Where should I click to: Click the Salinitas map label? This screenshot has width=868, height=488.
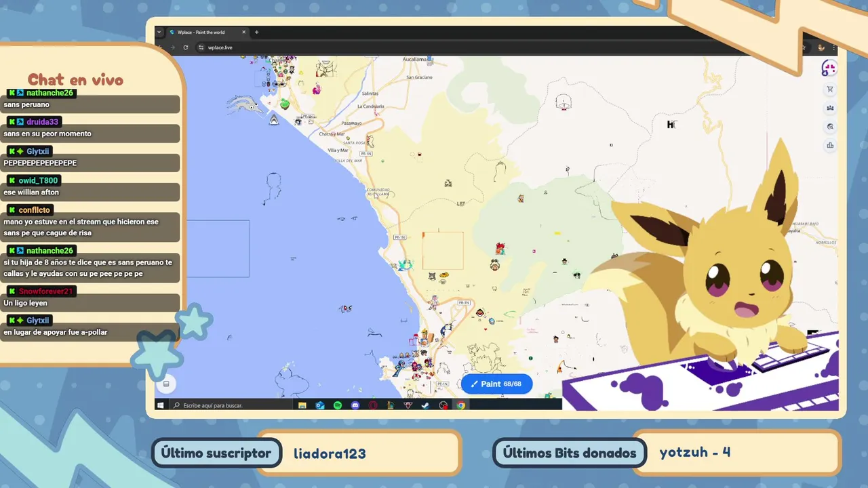click(370, 94)
